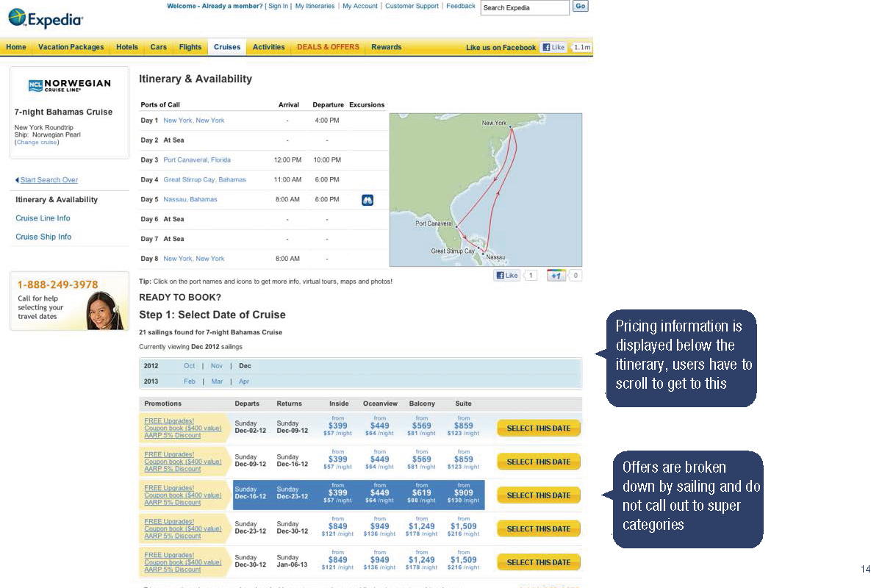Click the Norwegian Cruise Line logo
Viewport: 882px width, 588px height.
click(69, 85)
